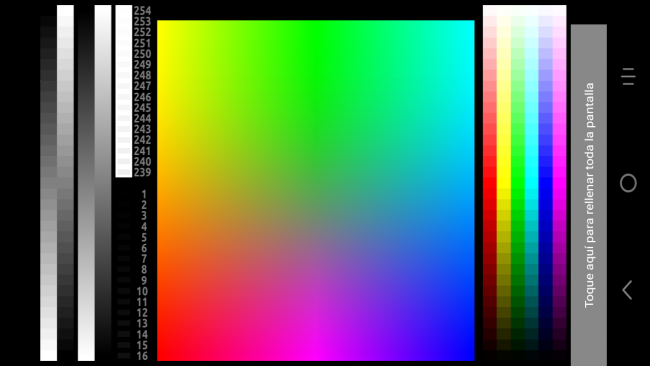
Task: Click the '253' level label
Action: tap(142, 22)
